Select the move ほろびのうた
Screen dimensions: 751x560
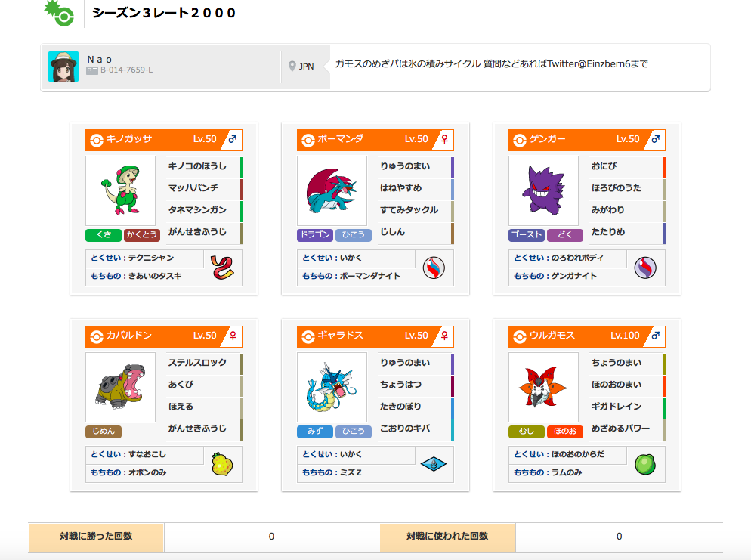pos(627,188)
